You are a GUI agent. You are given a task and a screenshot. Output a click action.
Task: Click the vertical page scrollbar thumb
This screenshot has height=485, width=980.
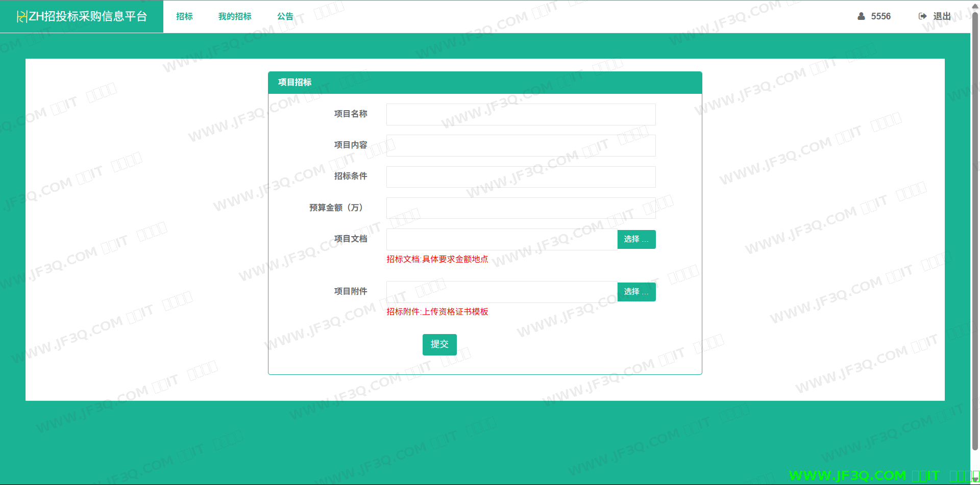(x=975, y=229)
